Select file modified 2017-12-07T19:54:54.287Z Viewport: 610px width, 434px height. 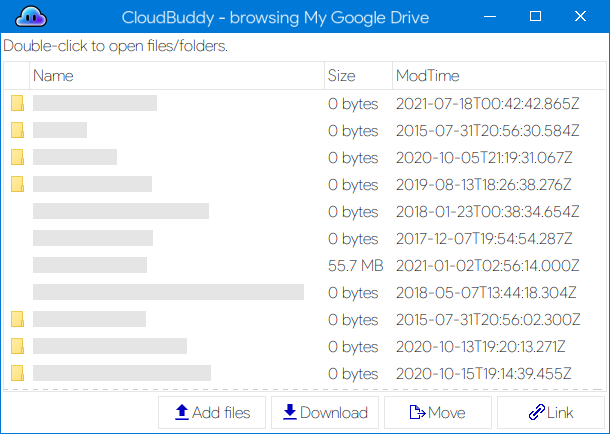point(305,238)
